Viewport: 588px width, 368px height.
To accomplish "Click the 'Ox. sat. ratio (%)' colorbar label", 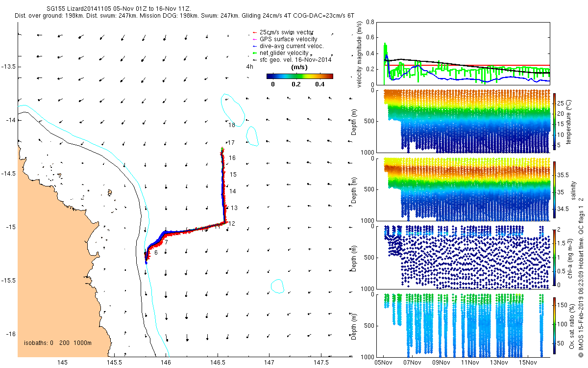I will click(572, 325).
